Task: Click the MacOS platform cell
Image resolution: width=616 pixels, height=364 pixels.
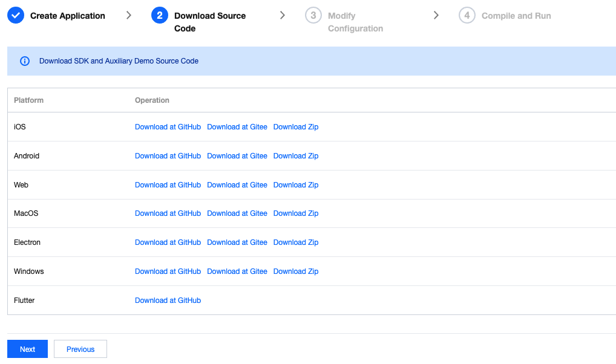Action: (26, 213)
